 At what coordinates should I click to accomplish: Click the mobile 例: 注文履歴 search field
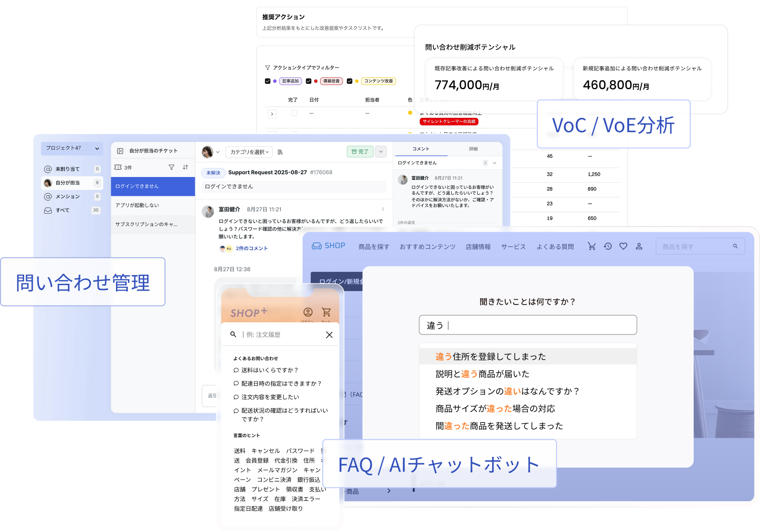click(281, 335)
